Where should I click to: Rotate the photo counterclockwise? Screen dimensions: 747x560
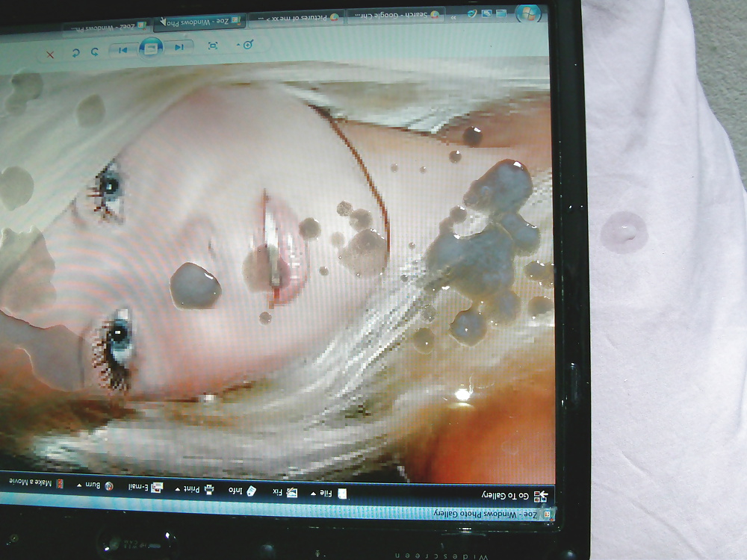[x=95, y=52]
